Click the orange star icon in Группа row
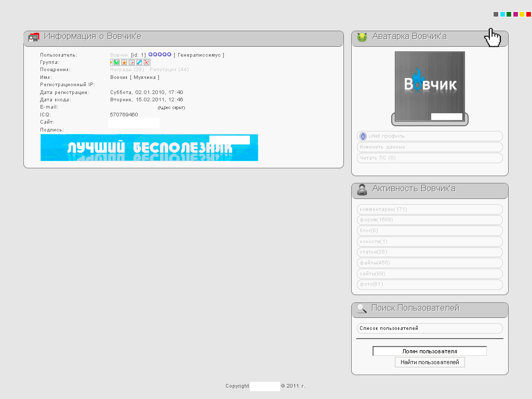Screen dimensions: 532x399 point(124,62)
